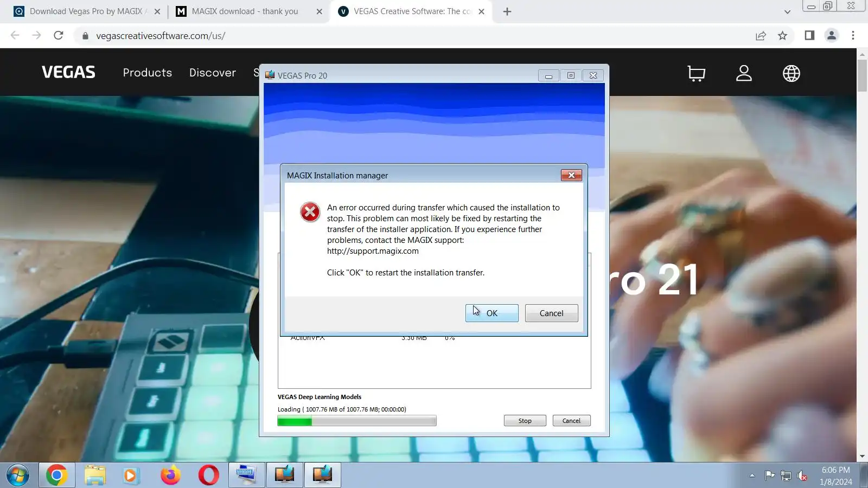
Task: Open the Discover menu on VEGAS site
Action: [x=212, y=73]
